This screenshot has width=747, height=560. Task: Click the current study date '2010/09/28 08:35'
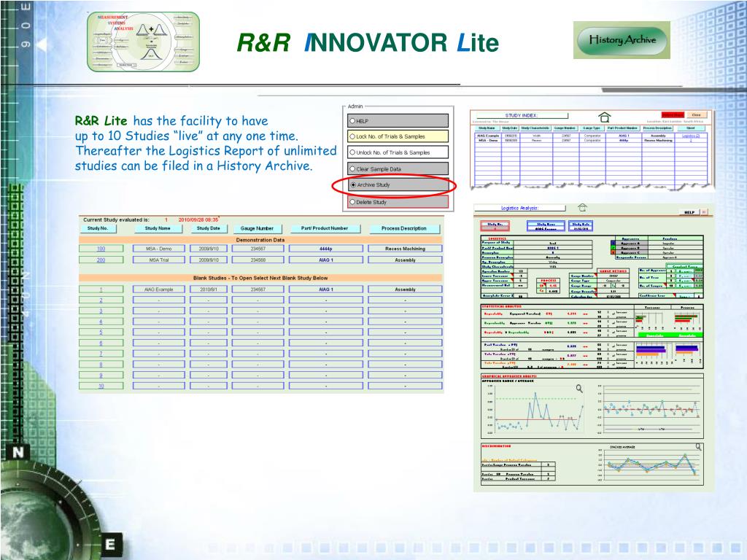pyautogui.click(x=198, y=220)
